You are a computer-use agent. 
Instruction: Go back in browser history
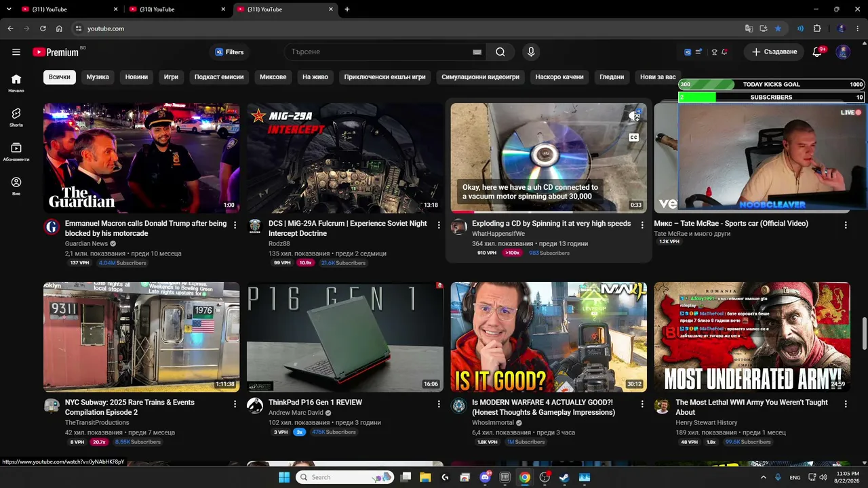(10, 28)
